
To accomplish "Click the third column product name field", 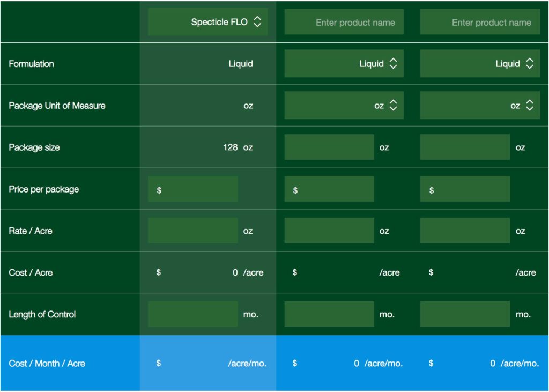I will click(x=480, y=22).
